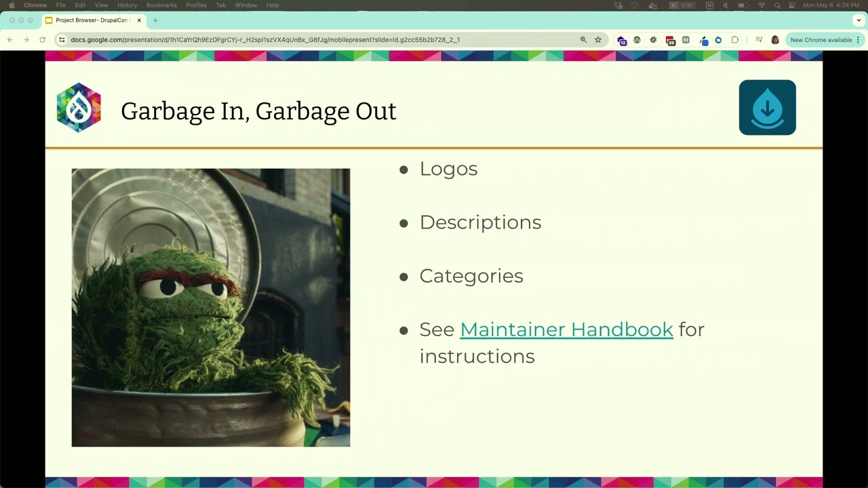Open the macOS Spotlight search icon
This screenshot has width=868, height=488.
(x=777, y=5)
